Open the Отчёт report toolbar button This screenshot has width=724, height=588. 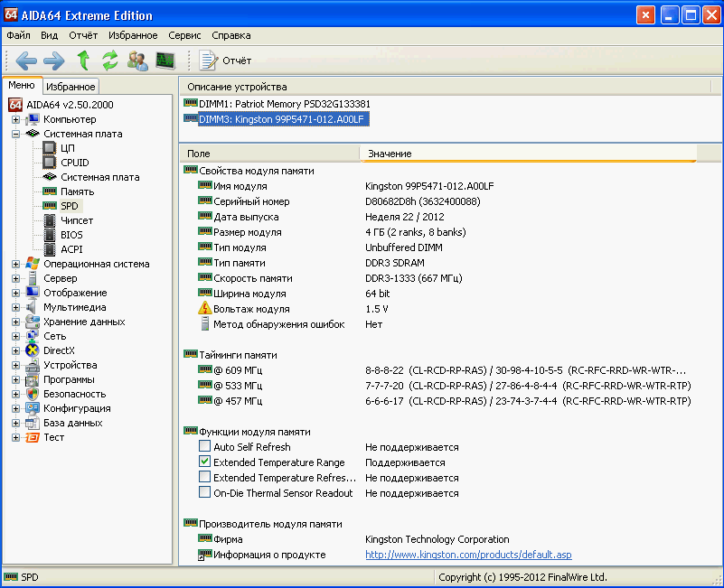pyautogui.click(x=225, y=61)
